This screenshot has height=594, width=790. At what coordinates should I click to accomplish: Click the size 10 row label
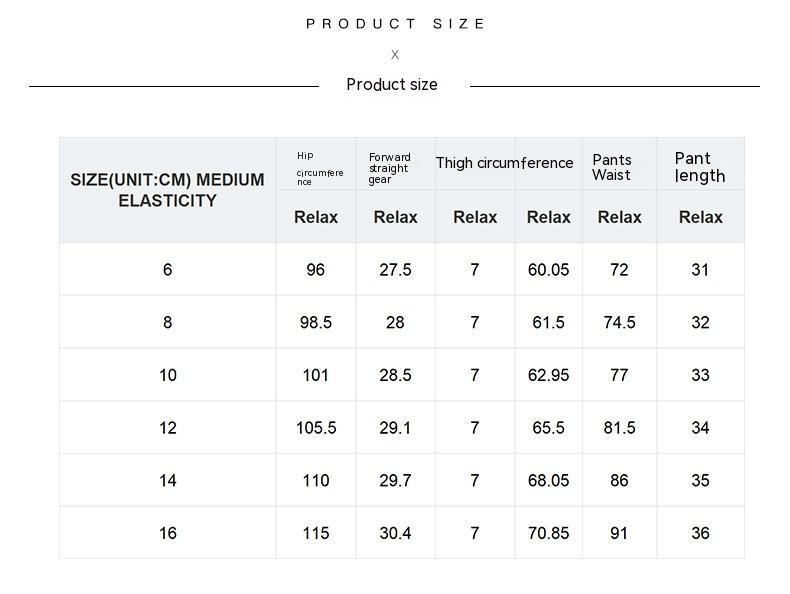point(167,376)
